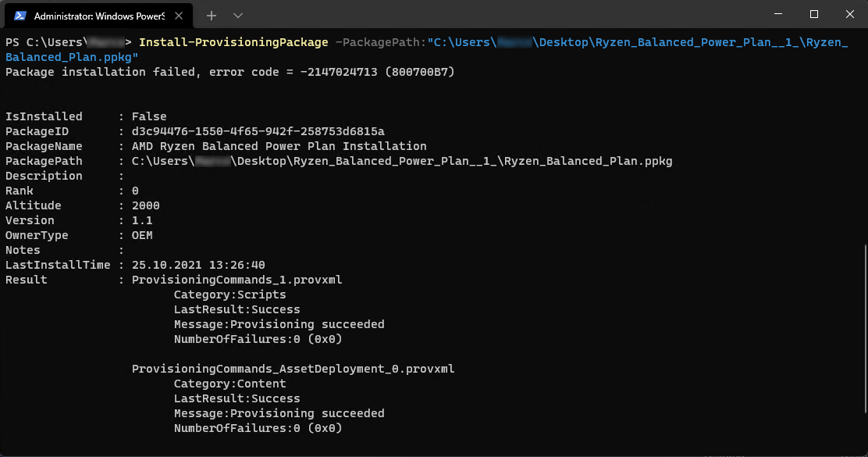The width and height of the screenshot is (868, 457).
Task: Select the OwnerType OEM value
Action: [141, 234]
